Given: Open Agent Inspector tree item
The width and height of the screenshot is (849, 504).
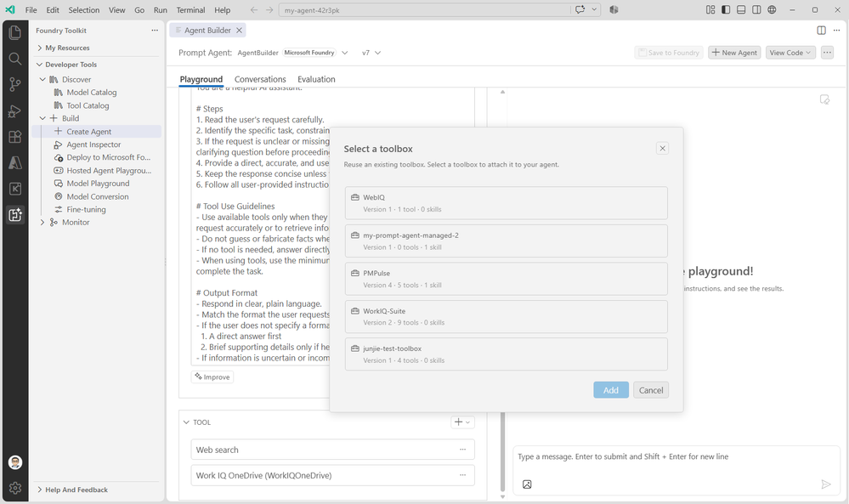Looking at the screenshot, I should pos(93,144).
